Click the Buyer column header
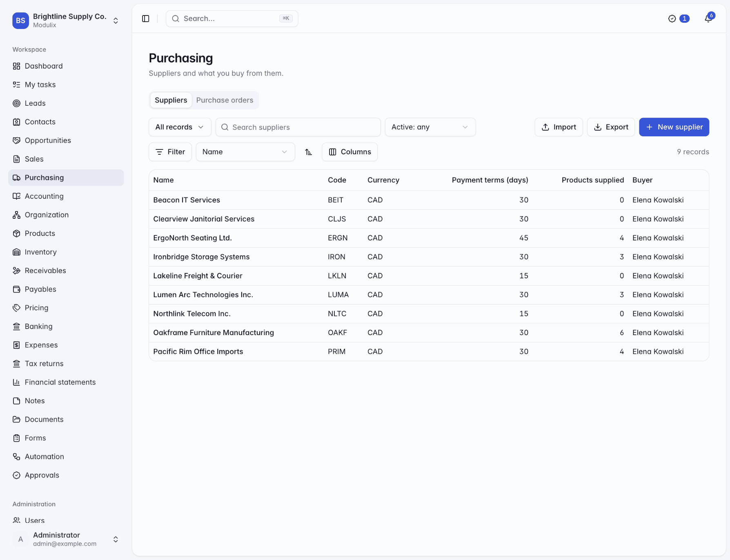This screenshot has height=560, width=730. pyautogui.click(x=642, y=180)
